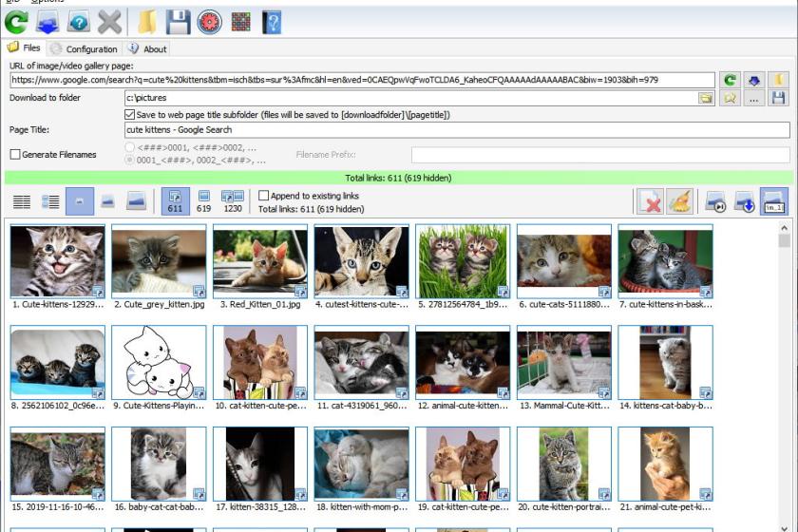The image size is (798, 532).
Task: Open the About tab
Action: (148, 48)
